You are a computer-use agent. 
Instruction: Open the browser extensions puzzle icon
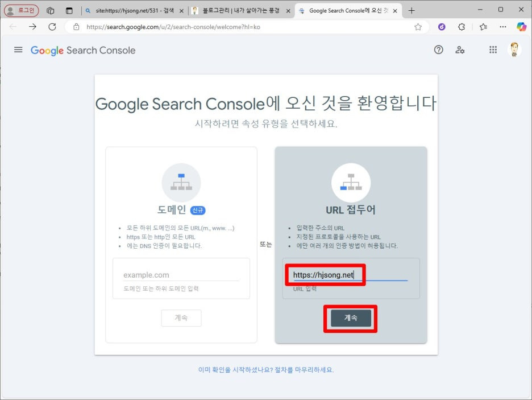[462, 27]
